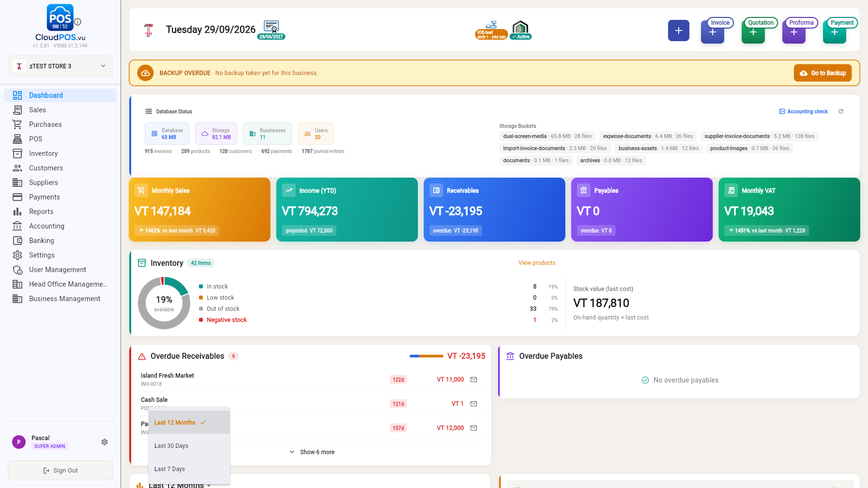
Task: Click the Settings gear icon in sidebar
Action: tap(17, 255)
